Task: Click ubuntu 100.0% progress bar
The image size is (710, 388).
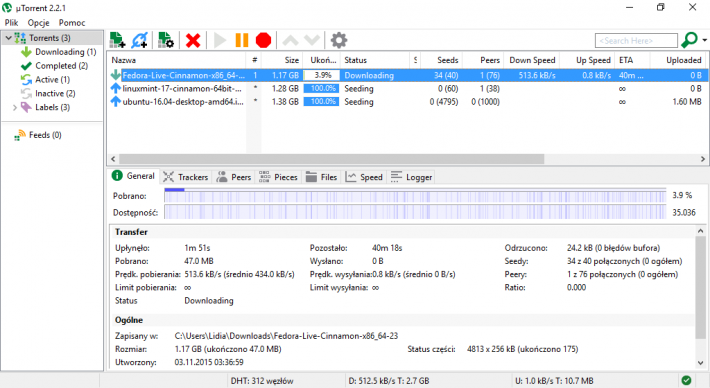Action: click(x=321, y=102)
